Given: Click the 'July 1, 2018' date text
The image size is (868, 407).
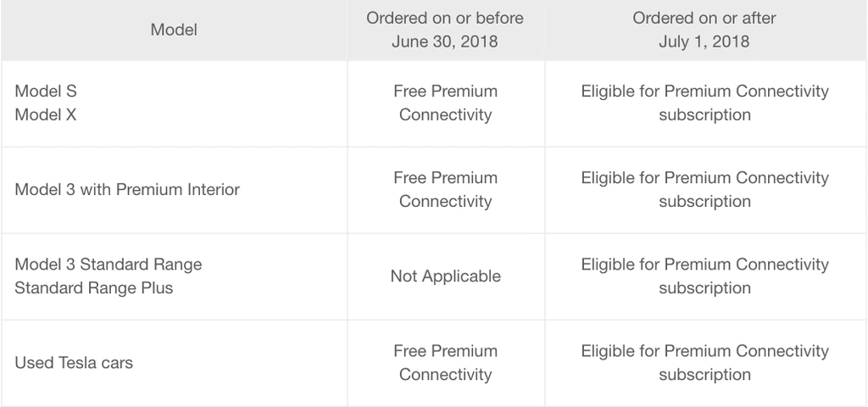Looking at the screenshot, I should pos(704,42).
